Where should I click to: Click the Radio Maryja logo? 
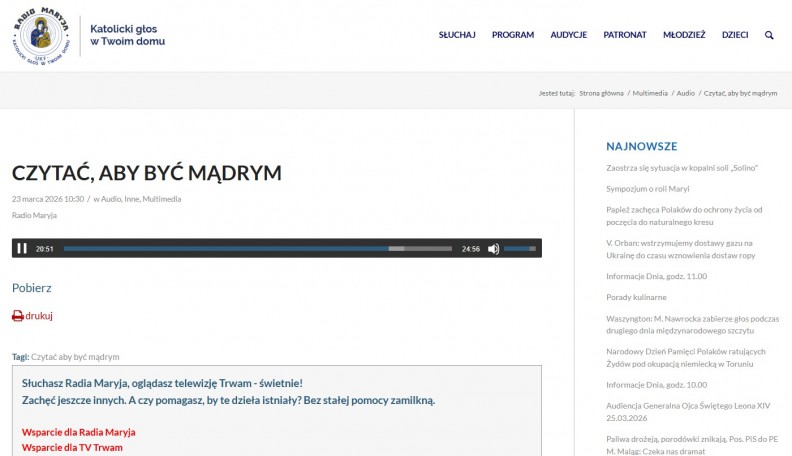pos(41,36)
